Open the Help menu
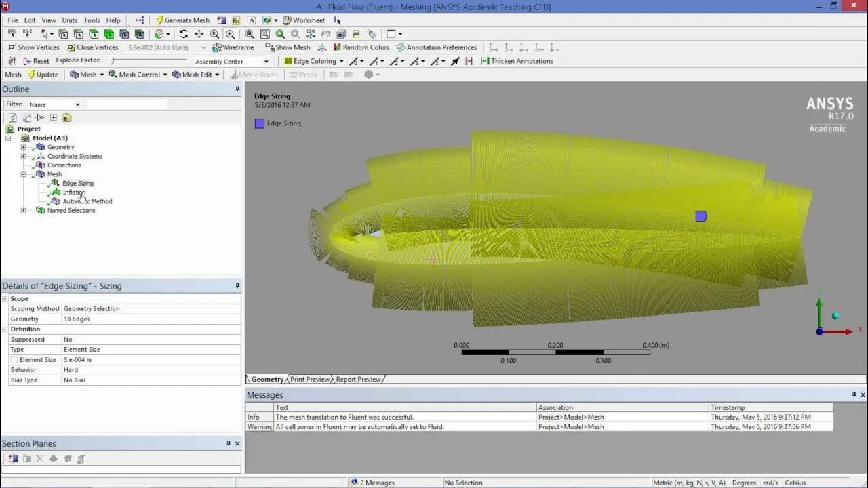868x488 pixels. pos(113,20)
